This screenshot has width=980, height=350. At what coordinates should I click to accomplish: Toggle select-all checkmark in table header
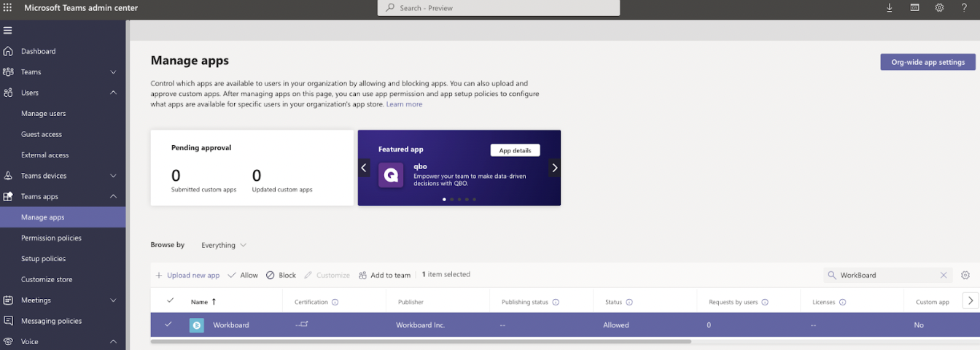click(x=171, y=300)
